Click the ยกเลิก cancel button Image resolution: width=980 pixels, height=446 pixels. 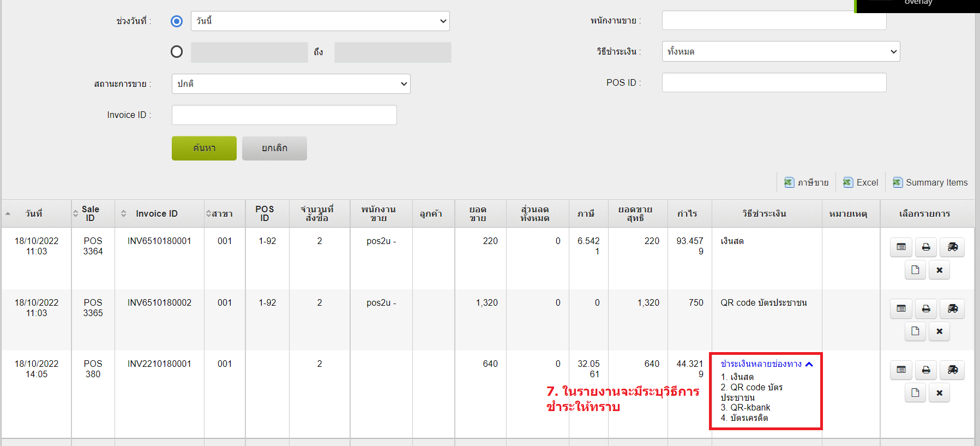[274, 148]
